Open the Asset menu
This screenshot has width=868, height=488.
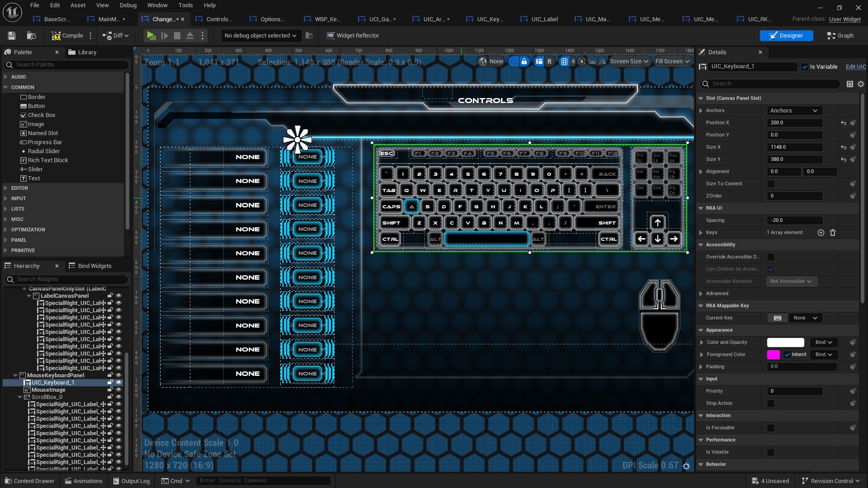pos(78,5)
